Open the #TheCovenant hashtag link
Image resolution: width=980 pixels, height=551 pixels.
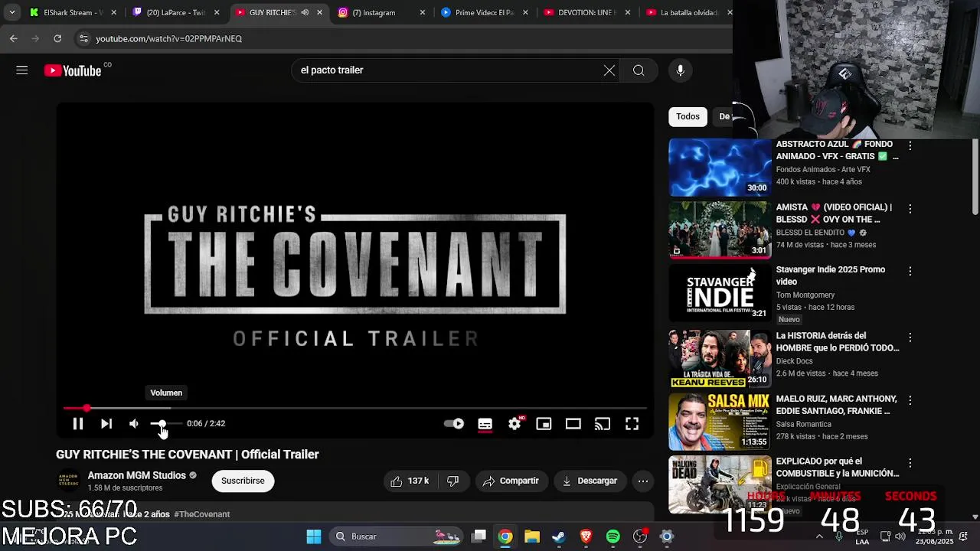coord(201,514)
